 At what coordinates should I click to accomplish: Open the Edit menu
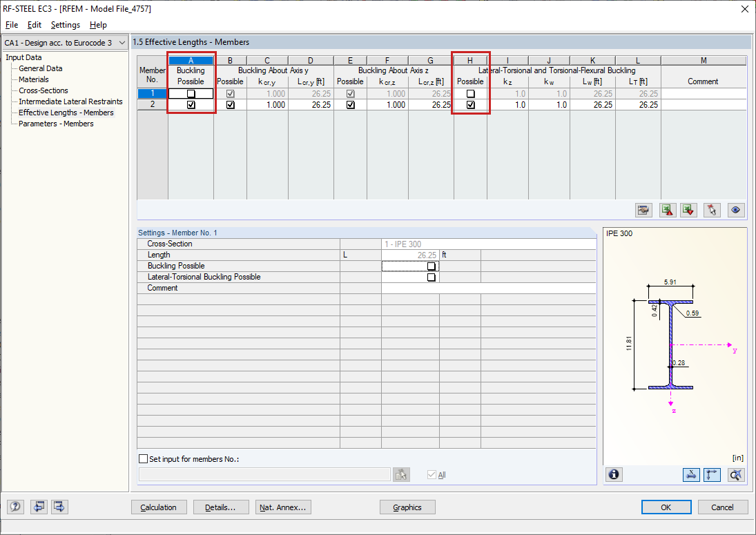[x=35, y=24]
